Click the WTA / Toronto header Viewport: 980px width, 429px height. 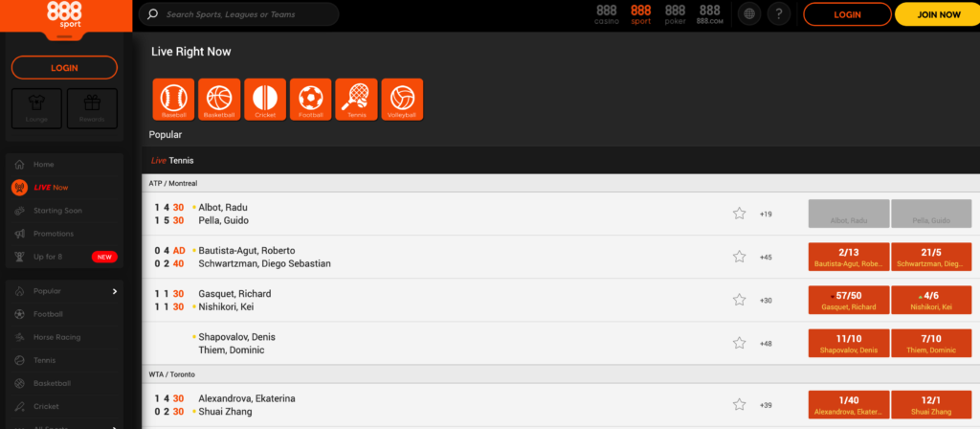tap(561, 374)
